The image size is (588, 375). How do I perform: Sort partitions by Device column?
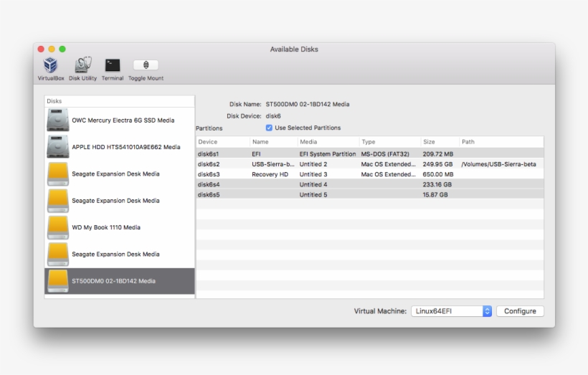point(223,142)
